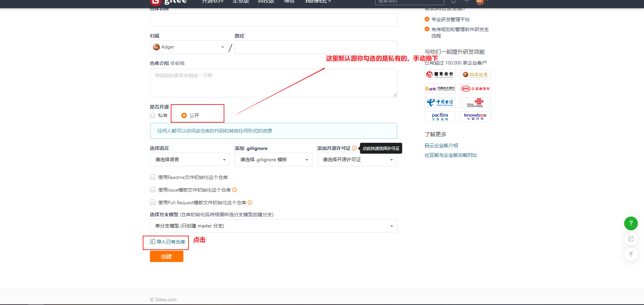The height and width of the screenshot is (305, 644).
Task: Check 使用Readme文件初始化这个仓库
Action: click(153, 177)
